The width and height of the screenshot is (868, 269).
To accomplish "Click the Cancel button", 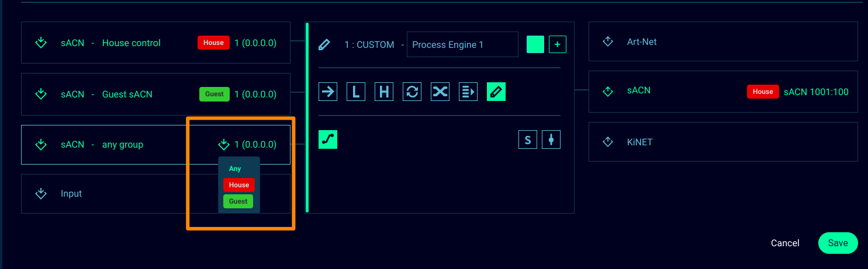I will [785, 243].
